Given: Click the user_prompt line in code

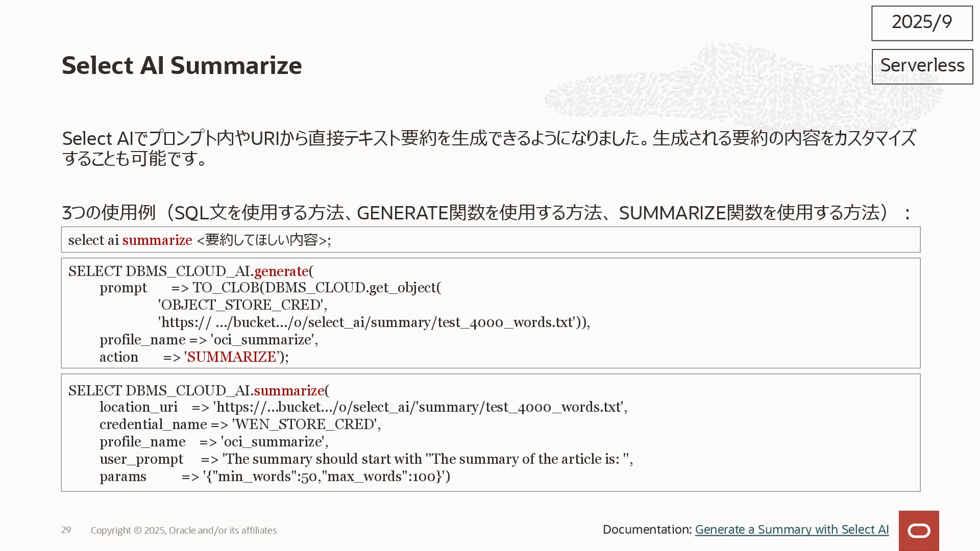Looking at the screenshot, I should pyautogui.click(x=365, y=459).
